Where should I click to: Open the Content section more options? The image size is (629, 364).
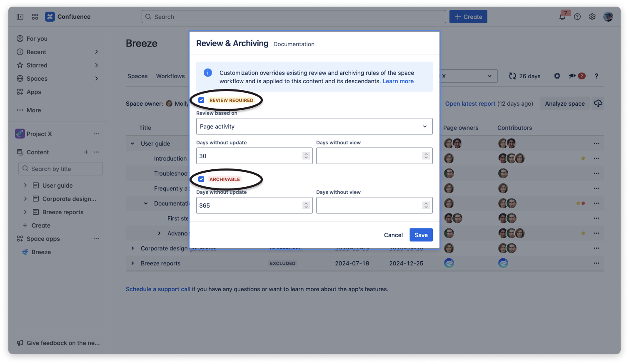click(96, 152)
